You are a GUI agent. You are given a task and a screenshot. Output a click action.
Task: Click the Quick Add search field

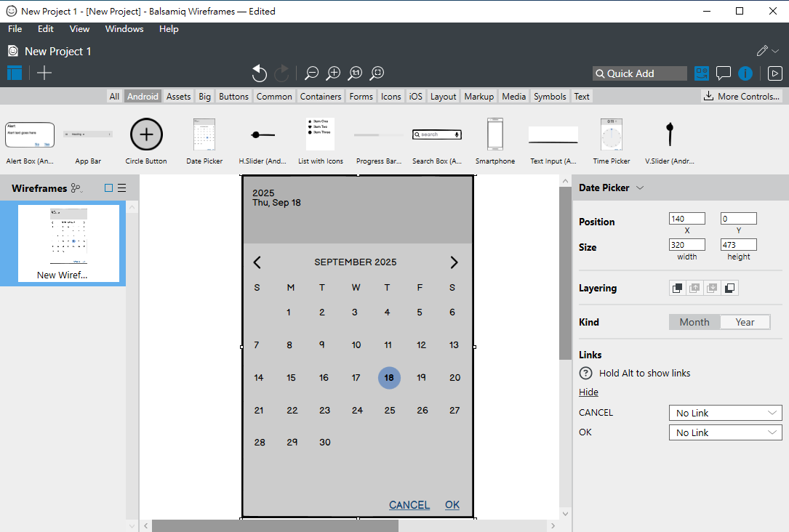tap(639, 73)
